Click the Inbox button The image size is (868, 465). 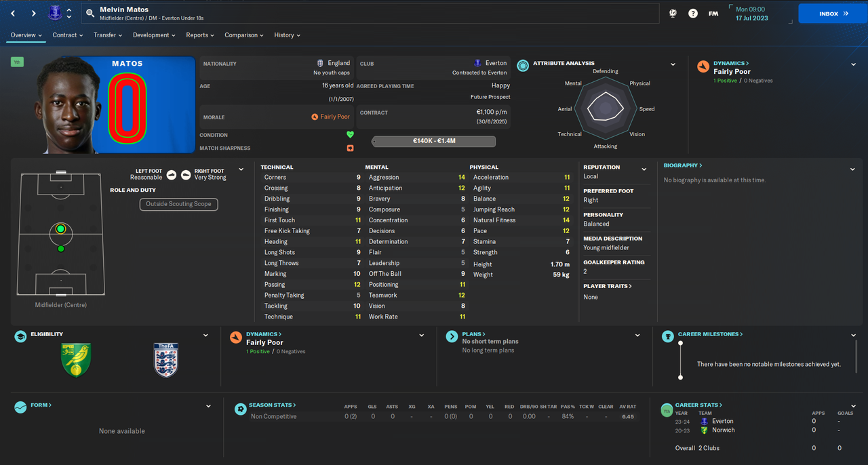point(831,14)
